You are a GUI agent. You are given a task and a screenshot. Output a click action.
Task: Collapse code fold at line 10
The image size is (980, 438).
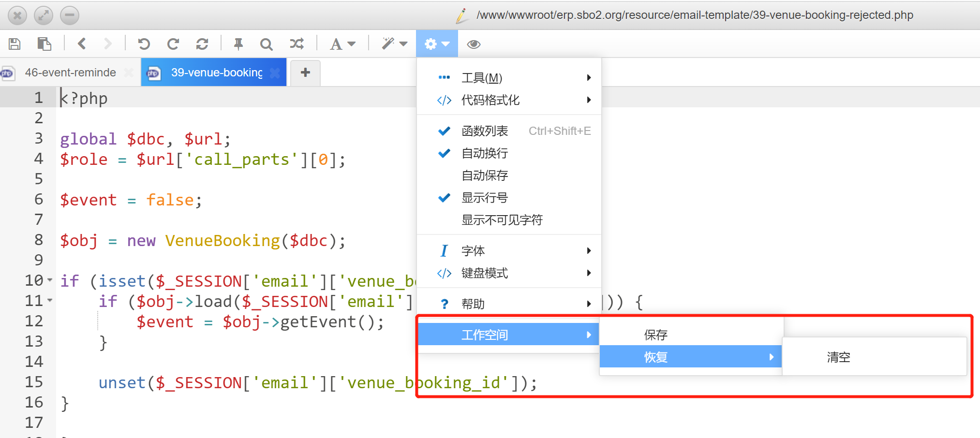(x=50, y=280)
